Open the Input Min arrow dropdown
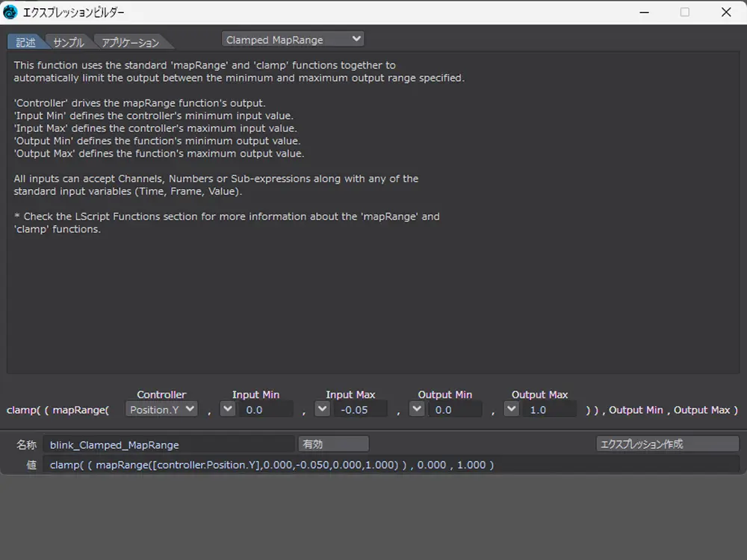The image size is (747, 560). pos(227,409)
